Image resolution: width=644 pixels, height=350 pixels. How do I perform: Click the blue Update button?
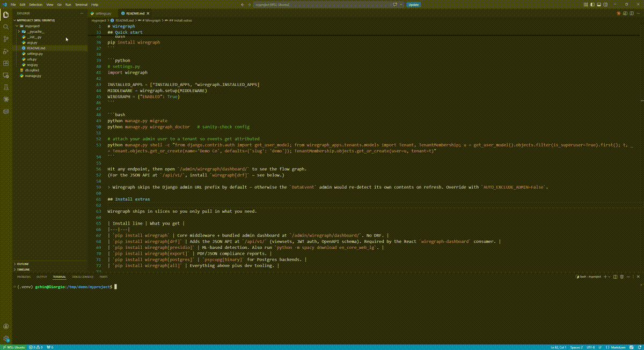413,4
